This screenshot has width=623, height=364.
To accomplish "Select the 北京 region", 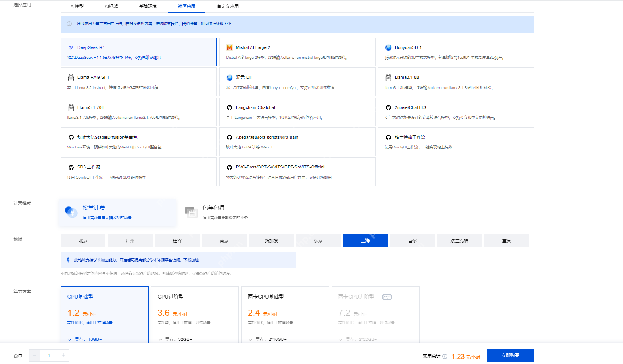I will (x=83, y=241).
